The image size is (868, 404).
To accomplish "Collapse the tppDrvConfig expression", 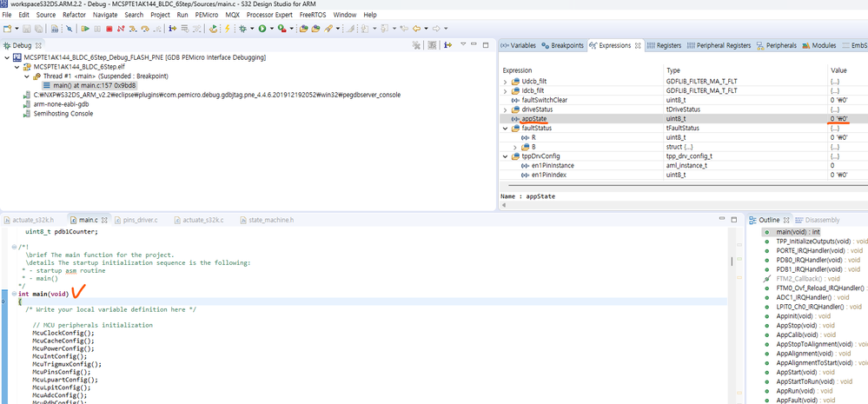I will pos(505,156).
